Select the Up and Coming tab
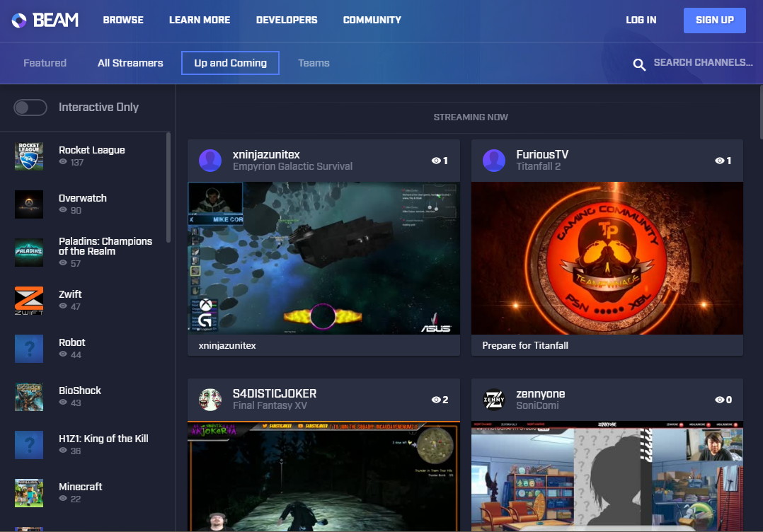This screenshot has height=532, width=763. point(230,63)
